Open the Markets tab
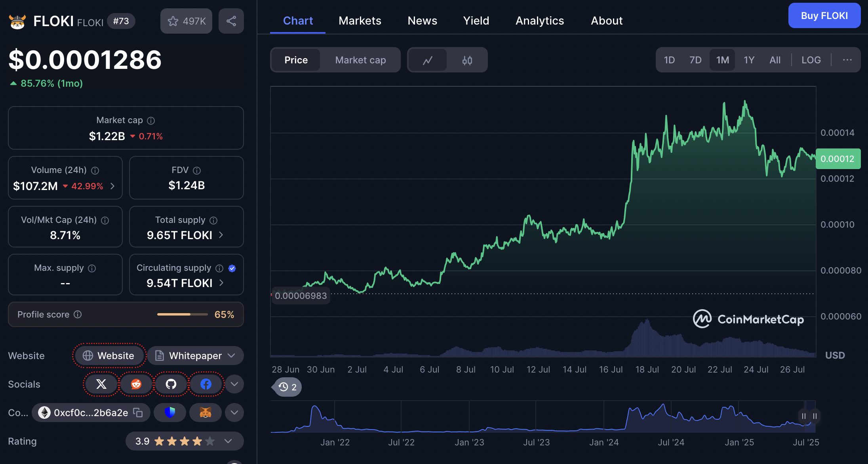868x464 pixels. [x=360, y=21]
